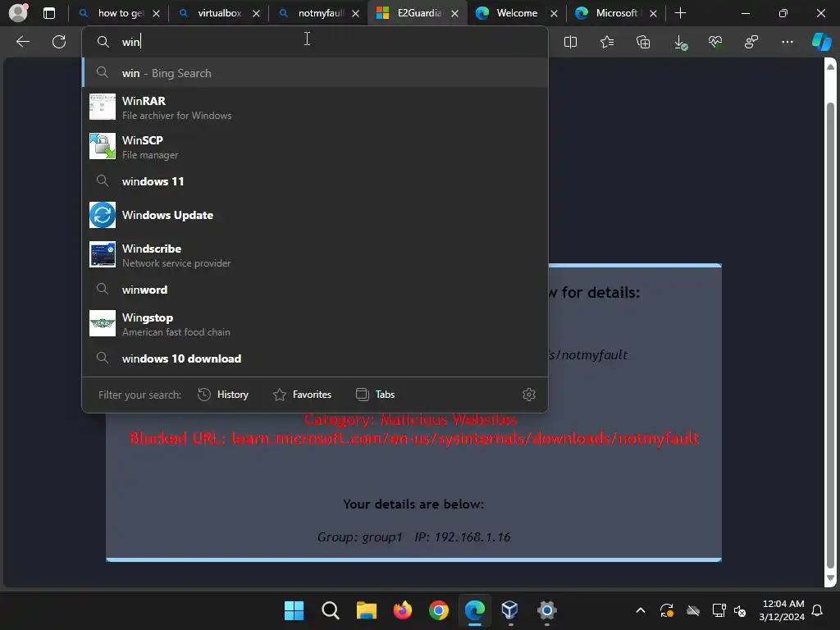Open address bar search settings gear
The height and width of the screenshot is (630, 840).
[529, 395]
